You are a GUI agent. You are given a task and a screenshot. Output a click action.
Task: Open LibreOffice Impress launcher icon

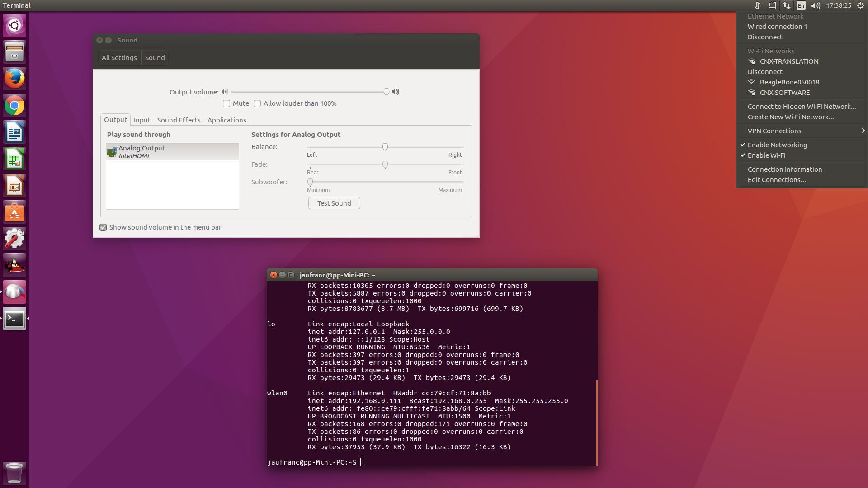(14, 186)
